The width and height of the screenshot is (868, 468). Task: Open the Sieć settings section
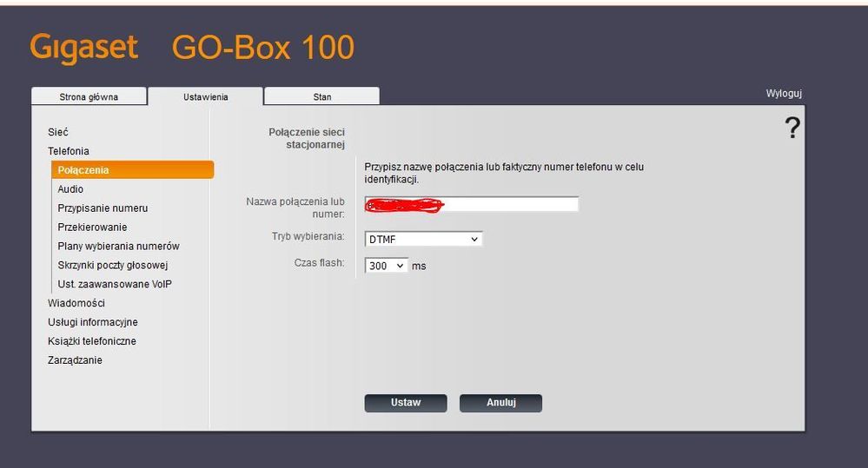(x=57, y=132)
